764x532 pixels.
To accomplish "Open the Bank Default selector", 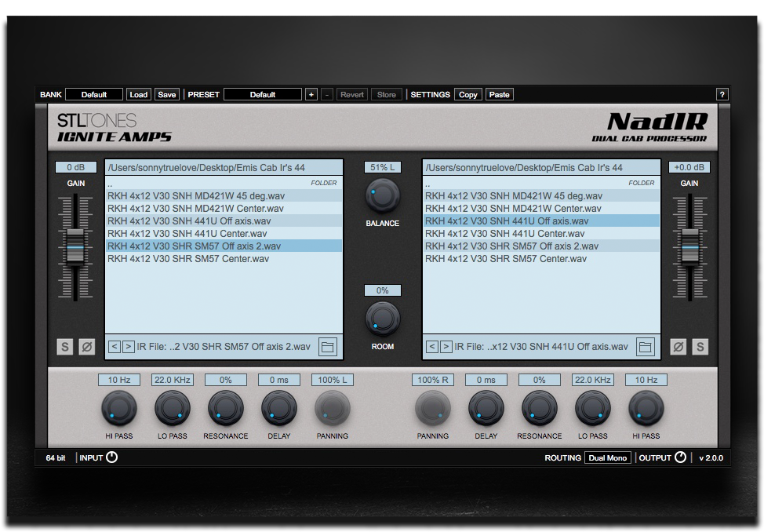I will point(94,94).
